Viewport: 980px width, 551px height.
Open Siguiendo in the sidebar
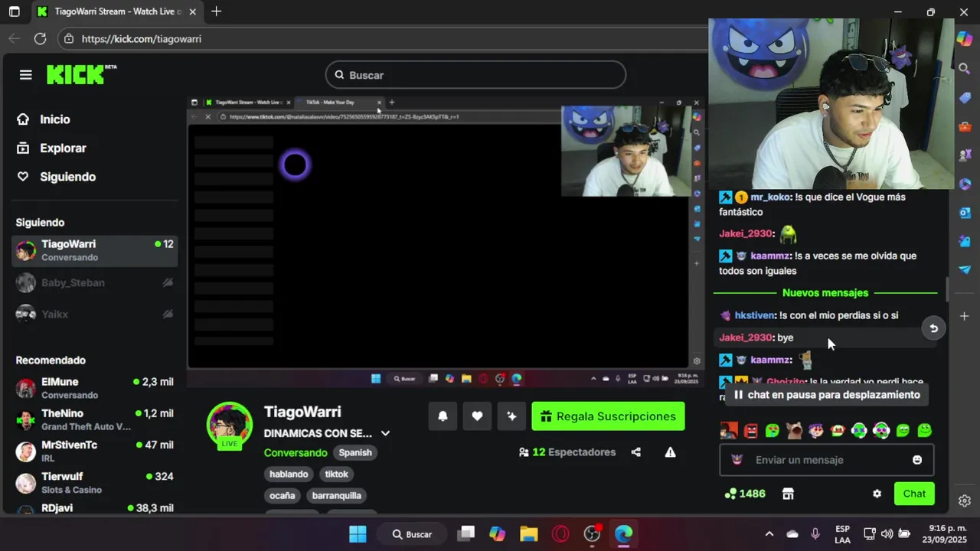tap(67, 177)
